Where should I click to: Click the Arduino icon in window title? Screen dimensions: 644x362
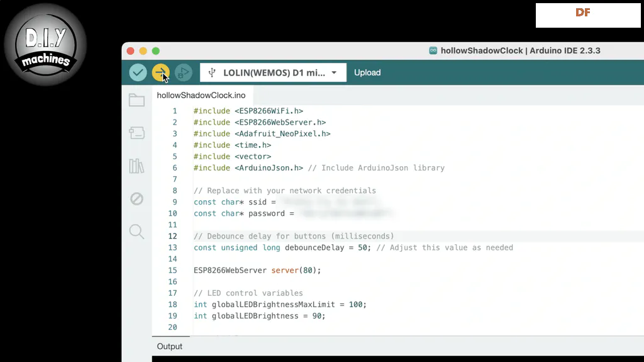pos(433,50)
